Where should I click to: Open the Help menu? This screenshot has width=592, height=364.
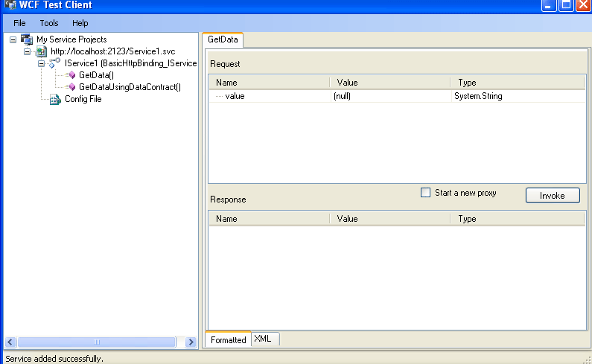(80, 23)
